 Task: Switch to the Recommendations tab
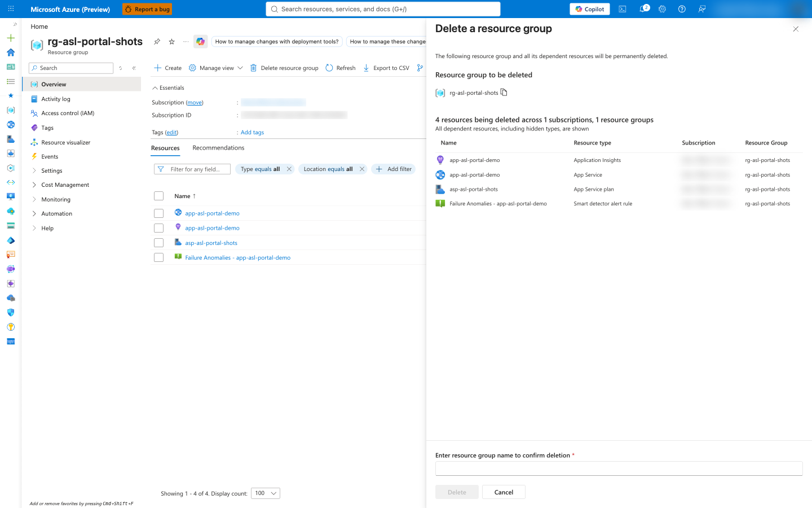(218, 148)
